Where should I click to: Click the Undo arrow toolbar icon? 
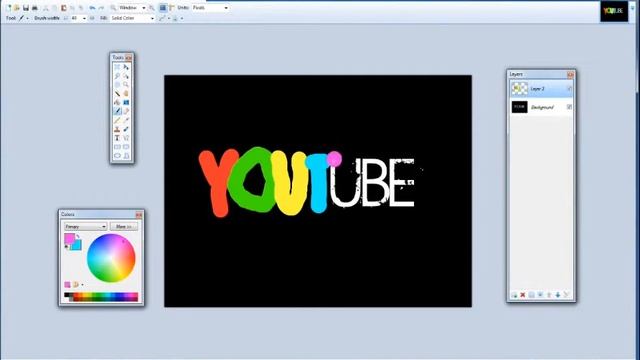93,8
